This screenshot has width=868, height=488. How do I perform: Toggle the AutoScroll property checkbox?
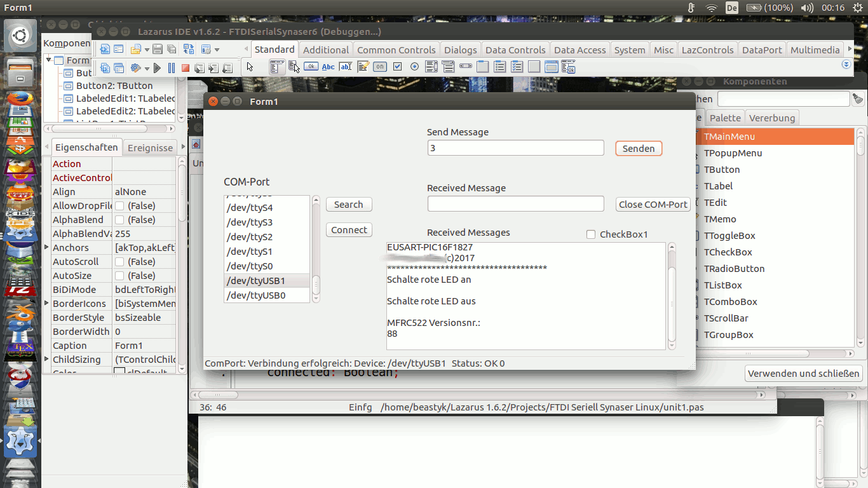[x=119, y=262]
